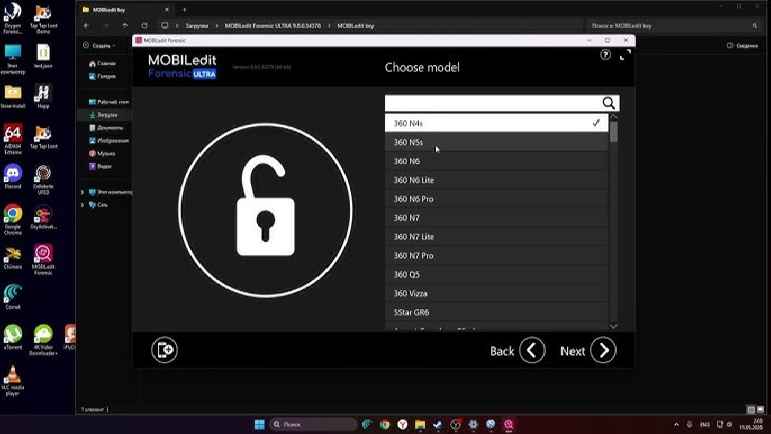This screenshot has width=771, height=434.
Task: Select Home in the Explorer sidebar
Action: [x=102, y=63]
